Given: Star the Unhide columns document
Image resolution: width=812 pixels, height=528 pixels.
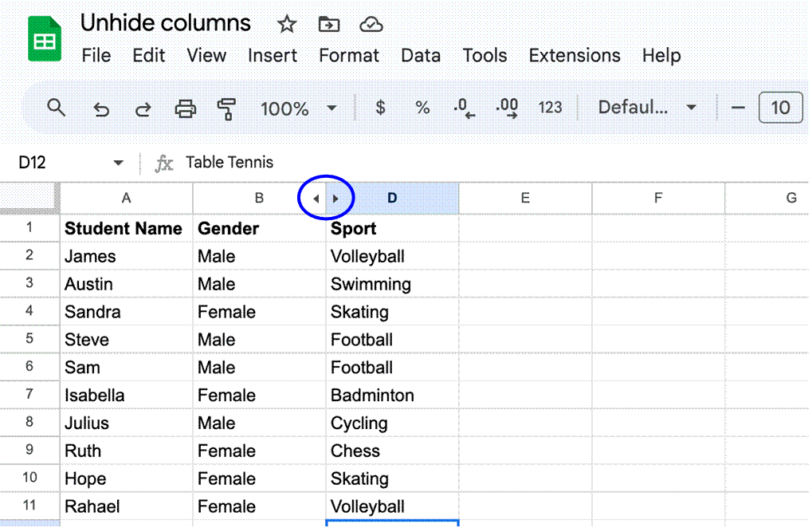Looking at the screenshot, I should [286, 25].
